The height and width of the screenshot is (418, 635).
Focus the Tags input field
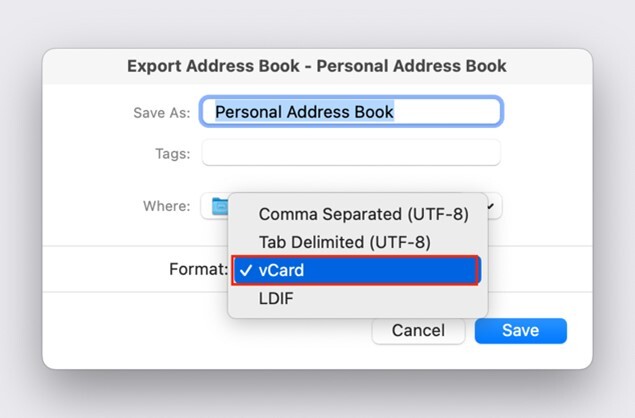(351, 153)
